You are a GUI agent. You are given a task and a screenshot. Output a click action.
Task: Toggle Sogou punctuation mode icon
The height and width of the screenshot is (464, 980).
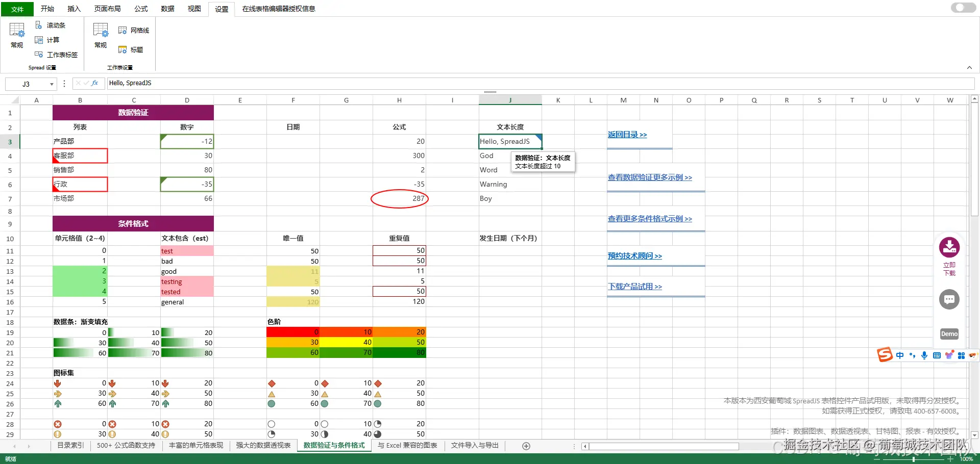point(912,355)
